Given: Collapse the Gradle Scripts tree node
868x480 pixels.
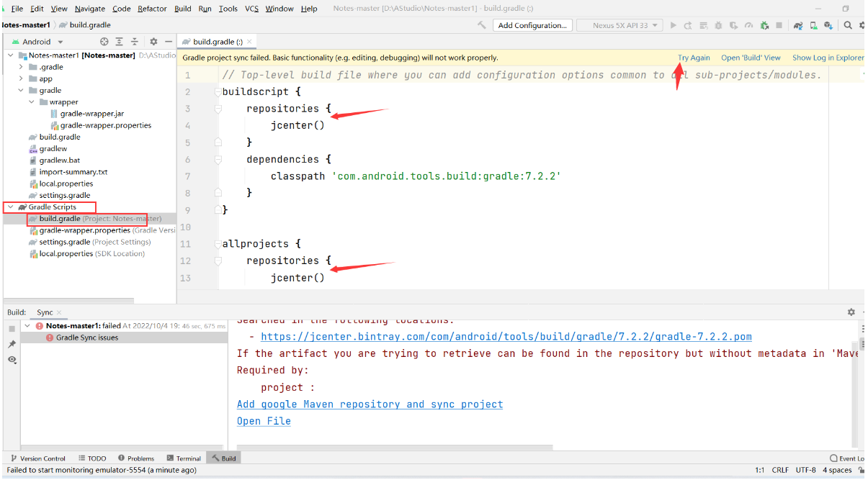Looking at the screenshot, I should click(x=10, y=207).
